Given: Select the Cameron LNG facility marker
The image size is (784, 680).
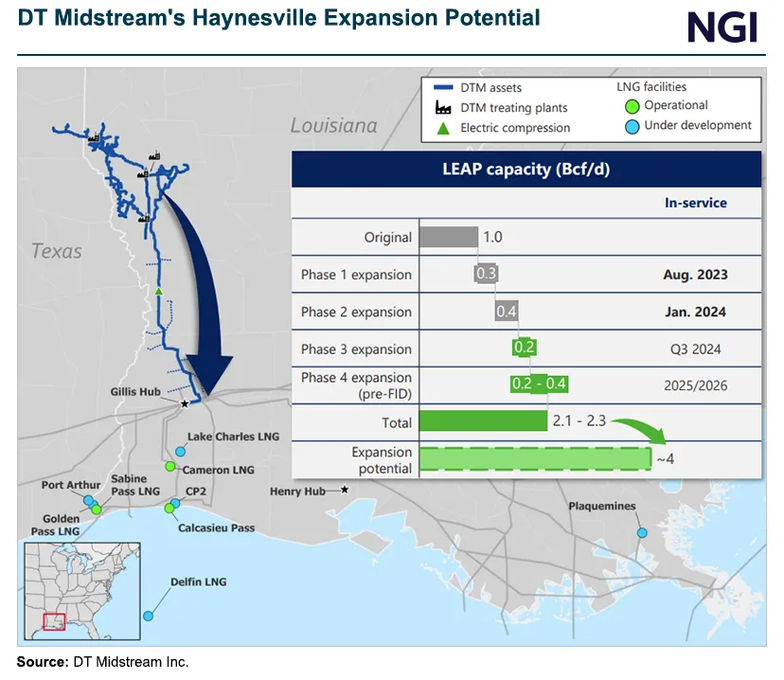Looking at the screenshot, I should click(169, 466).
